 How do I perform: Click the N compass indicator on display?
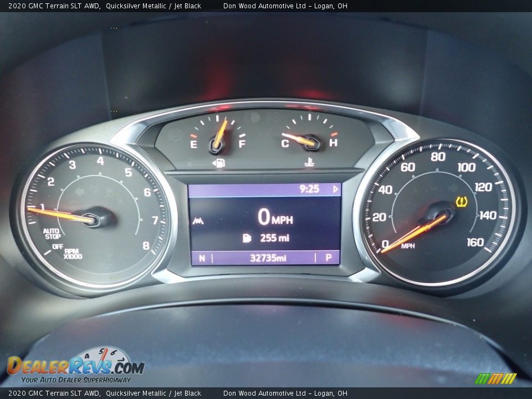click(x=202, y=259)
